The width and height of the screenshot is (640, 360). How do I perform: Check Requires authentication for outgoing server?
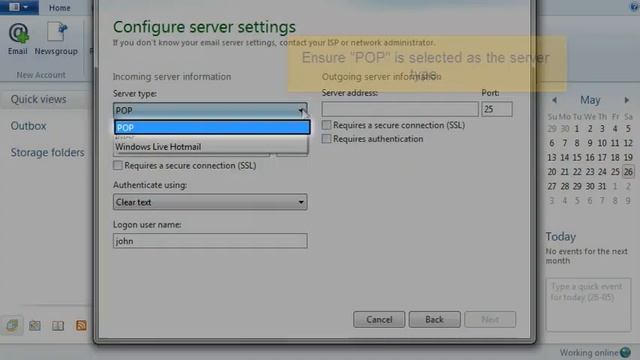(326, 139)
